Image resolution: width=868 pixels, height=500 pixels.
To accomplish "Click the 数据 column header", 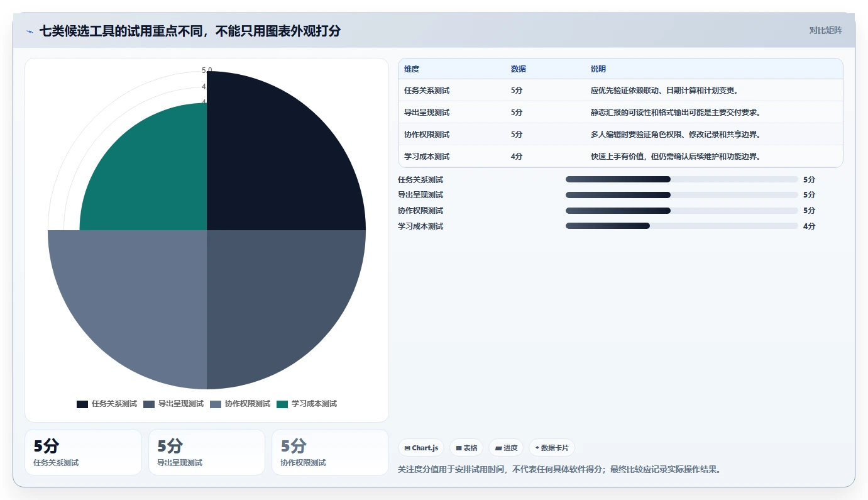I will (519, 69).
